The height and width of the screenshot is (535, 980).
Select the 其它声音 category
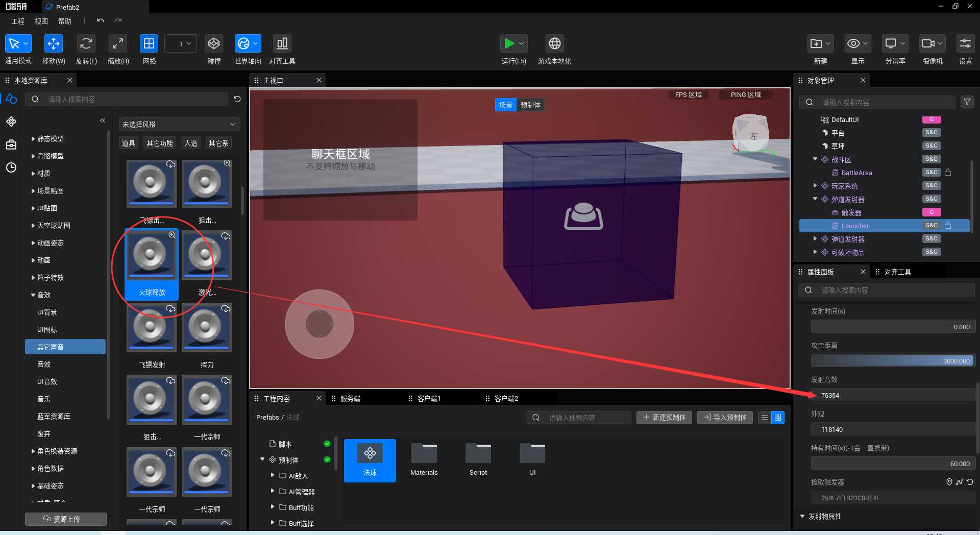coord(65,347)
